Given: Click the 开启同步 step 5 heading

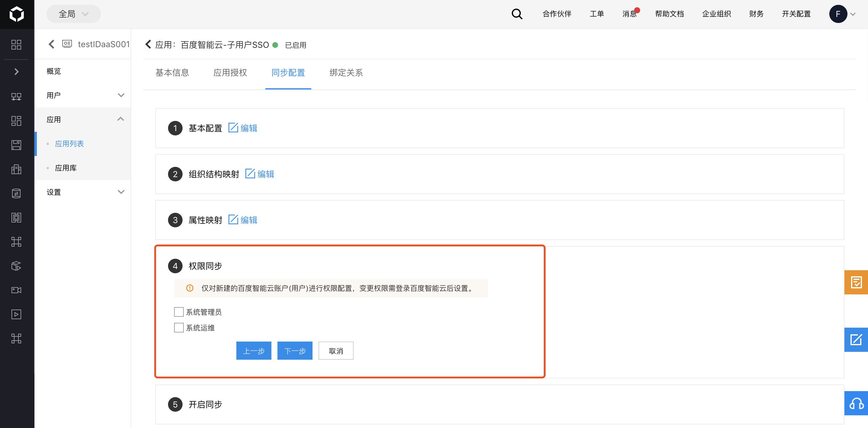Looking at the screenshot, I should (205, 404).
